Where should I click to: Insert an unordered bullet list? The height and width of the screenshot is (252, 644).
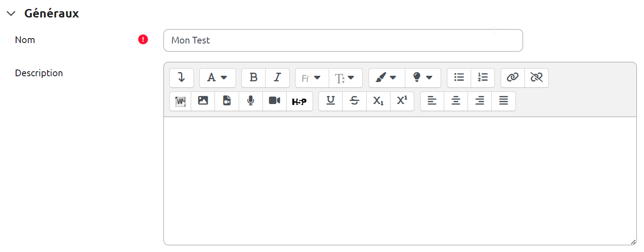coord(459,78)
